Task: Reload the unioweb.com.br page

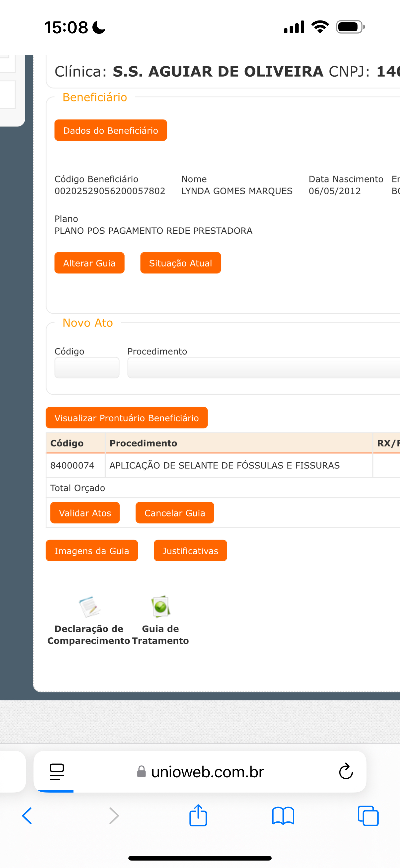Action: click(x=346, y=771)
